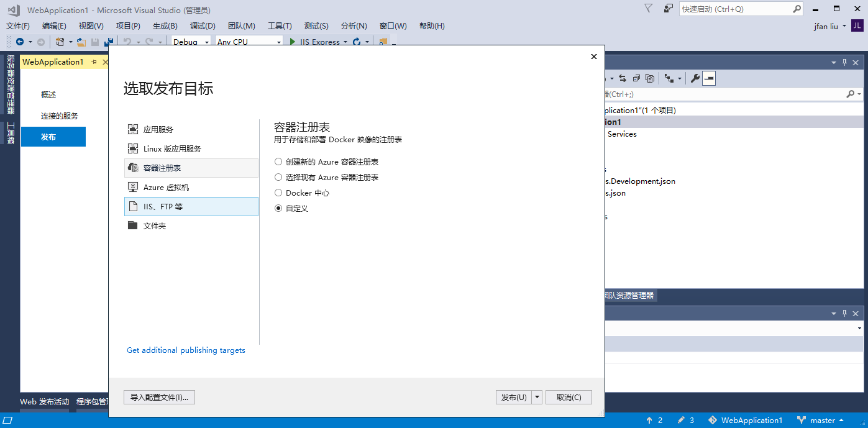
Task: Click the notifications filter funnel icon
Action: tap(649, 8)
